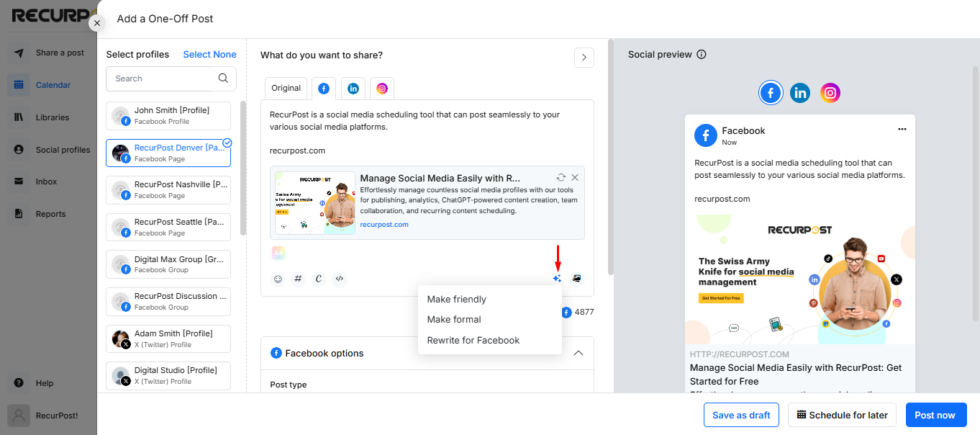Viewport: 980px width, 435px height.
Task: Click the Save as draft button
Action: point(741,415)
